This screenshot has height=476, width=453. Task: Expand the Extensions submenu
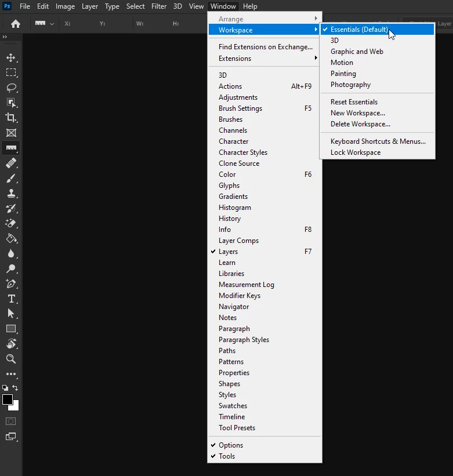click(264, 59)
